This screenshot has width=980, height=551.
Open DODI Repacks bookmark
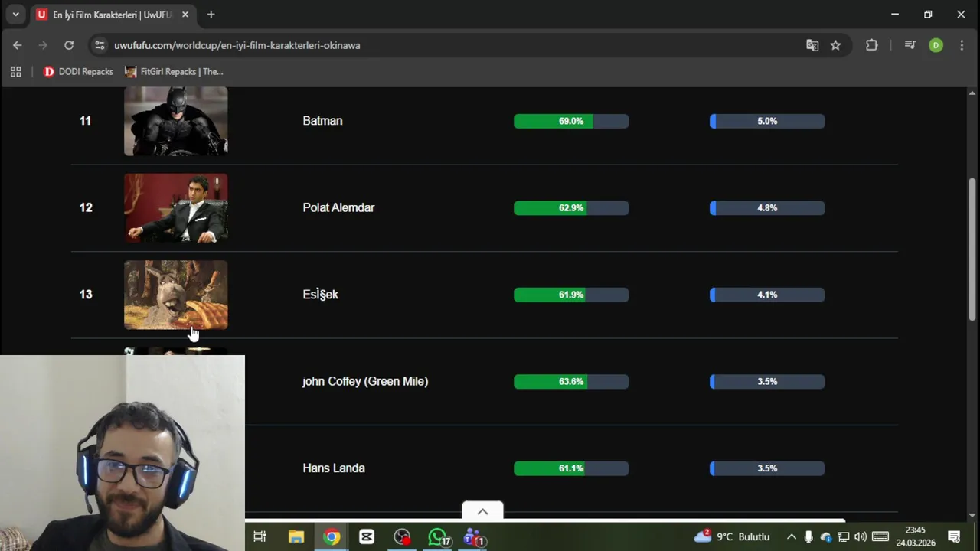coord(78,71)
